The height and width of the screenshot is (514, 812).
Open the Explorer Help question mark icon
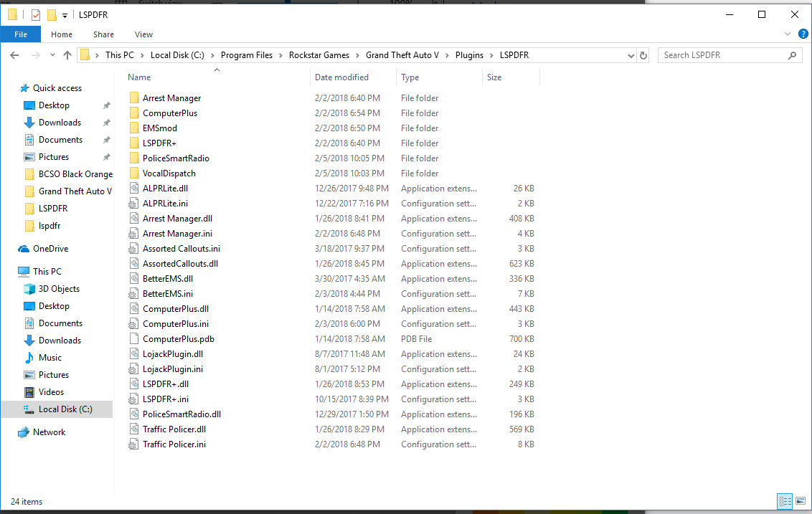pyautogui.click(x=803, y=34)
